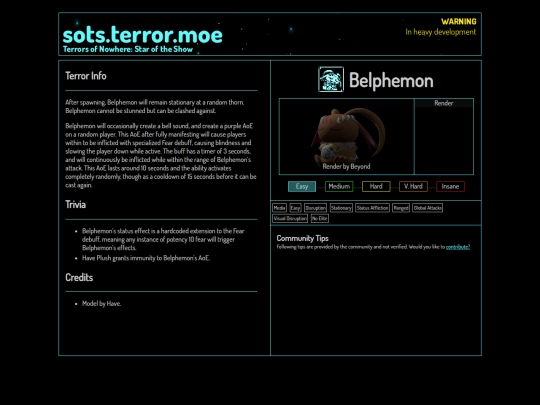
Task: Click the Belphemon portrait icon
Action: (331, 79)
